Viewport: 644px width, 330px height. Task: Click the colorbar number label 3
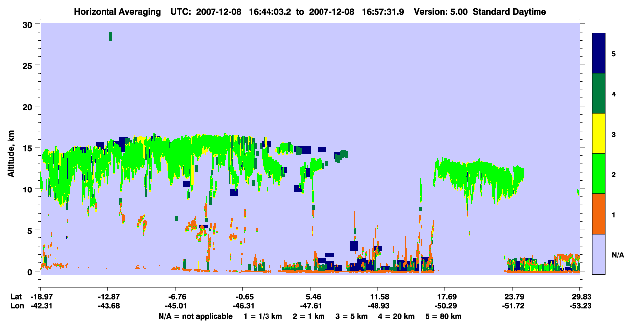pyautogui.click(x=613, y=134)
